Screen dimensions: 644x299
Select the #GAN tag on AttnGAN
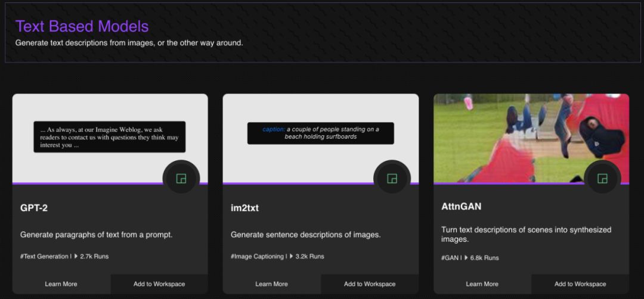450,258
